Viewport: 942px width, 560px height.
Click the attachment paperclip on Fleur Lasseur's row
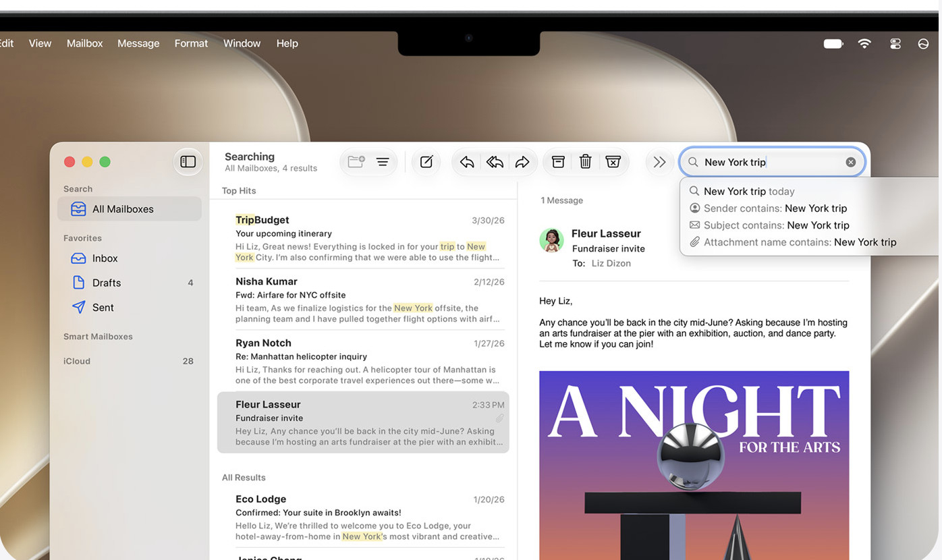[499, 418]
